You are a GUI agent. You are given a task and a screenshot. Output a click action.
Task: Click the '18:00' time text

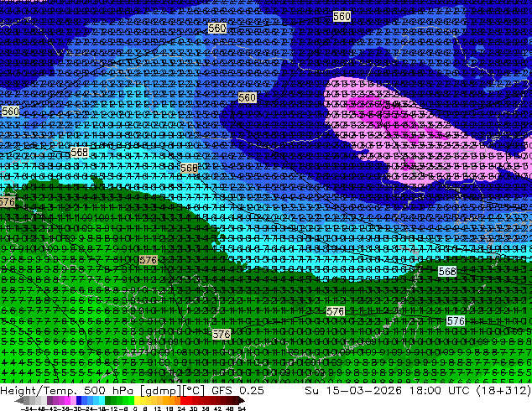pos(425,390)
